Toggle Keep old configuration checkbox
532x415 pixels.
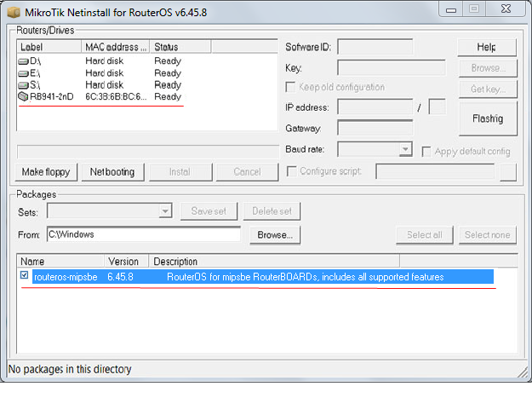click(290, 87)
